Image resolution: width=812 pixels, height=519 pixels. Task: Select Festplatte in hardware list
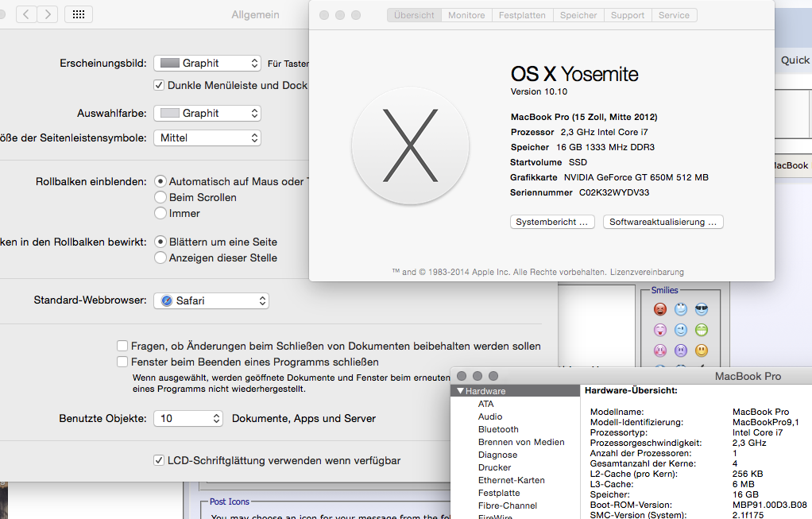tap(499, 493)
